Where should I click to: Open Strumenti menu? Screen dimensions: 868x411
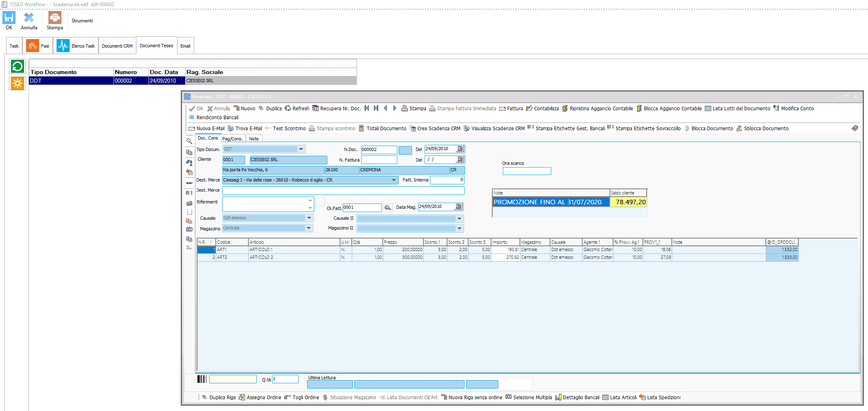pos(82,21)
